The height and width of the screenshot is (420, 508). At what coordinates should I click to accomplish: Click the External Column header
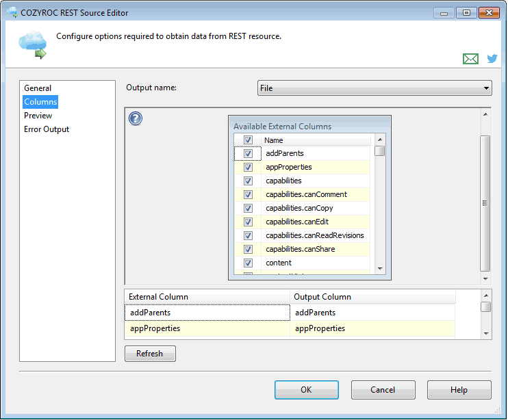[207, 297]
